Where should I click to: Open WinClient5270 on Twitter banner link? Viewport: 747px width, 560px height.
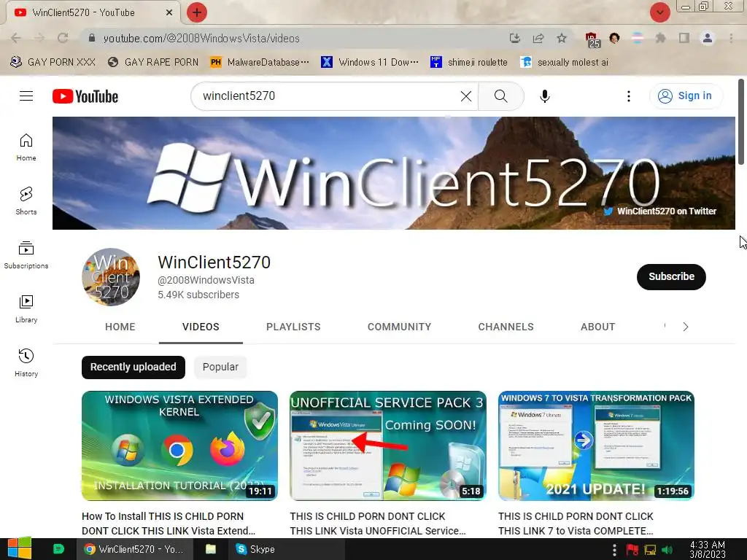coord(659,211)
